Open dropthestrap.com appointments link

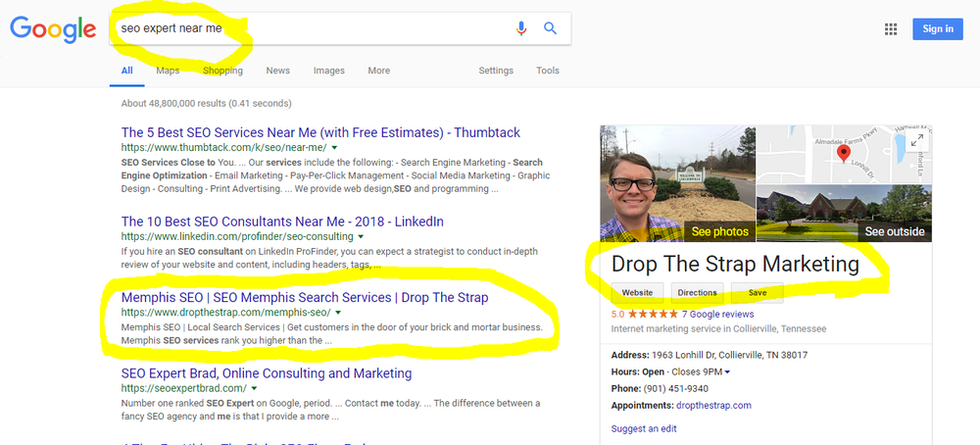713,406
